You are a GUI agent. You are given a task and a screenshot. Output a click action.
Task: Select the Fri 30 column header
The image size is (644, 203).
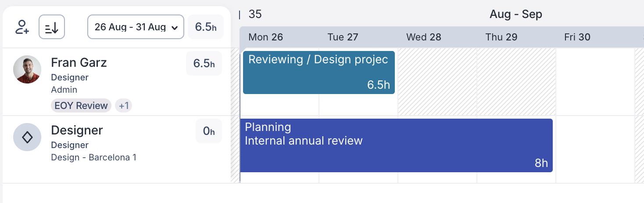click(577, 37)
